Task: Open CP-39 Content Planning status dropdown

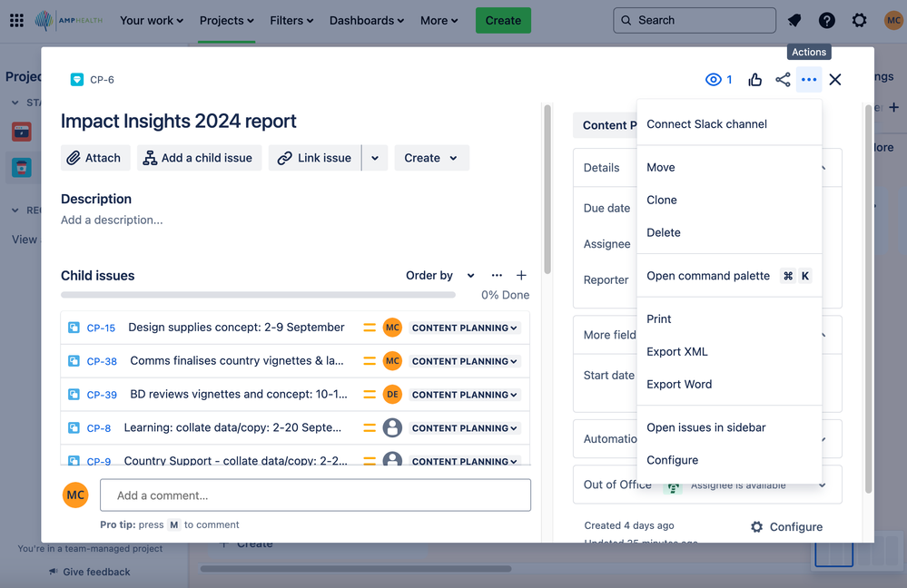Action: pos(465,395)
